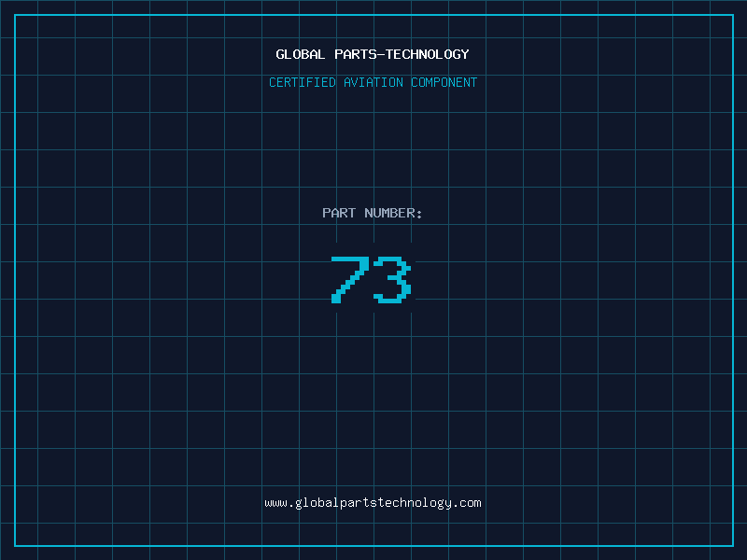
Task: Click the .com ending of the URL
Action: tap(467, 503)
